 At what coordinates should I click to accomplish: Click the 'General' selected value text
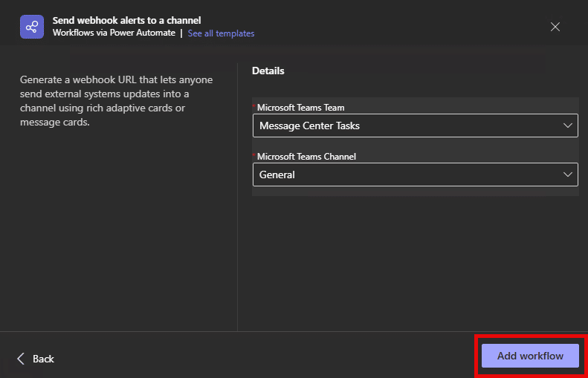[277, 175]
